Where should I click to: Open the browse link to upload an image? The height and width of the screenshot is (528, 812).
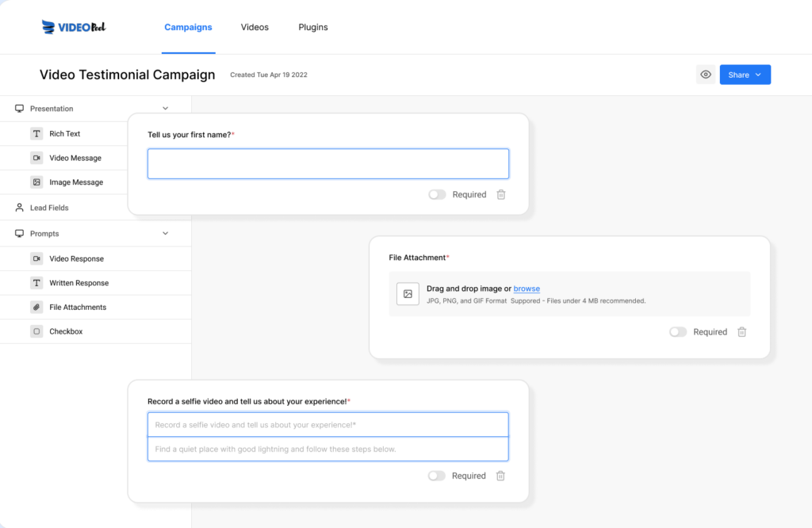(527, 289)
